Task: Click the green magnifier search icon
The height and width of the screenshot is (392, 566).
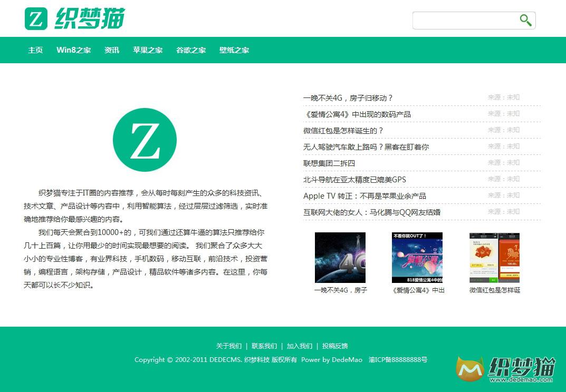Action: click(525, 20)
